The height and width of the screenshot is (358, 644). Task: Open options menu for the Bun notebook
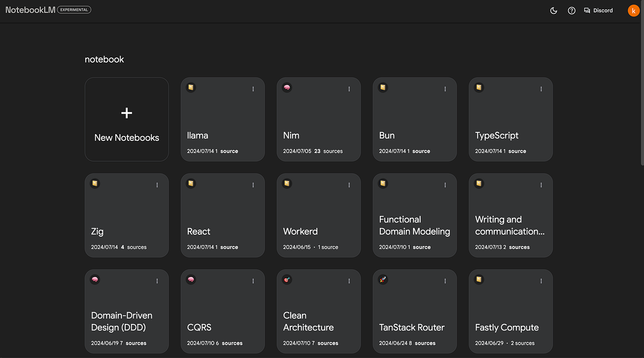tap(445, 89)
